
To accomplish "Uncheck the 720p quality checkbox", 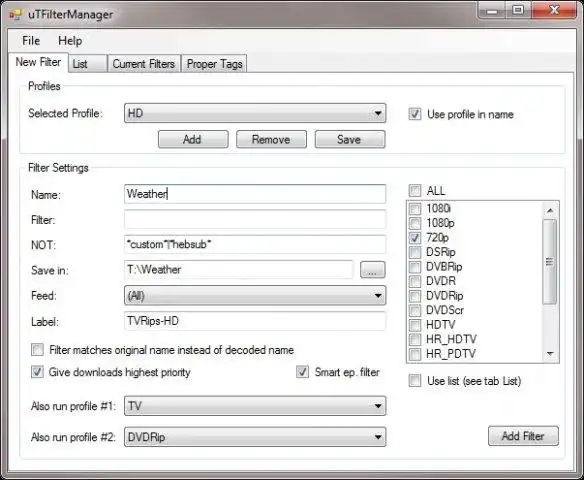I will (415, 238).
